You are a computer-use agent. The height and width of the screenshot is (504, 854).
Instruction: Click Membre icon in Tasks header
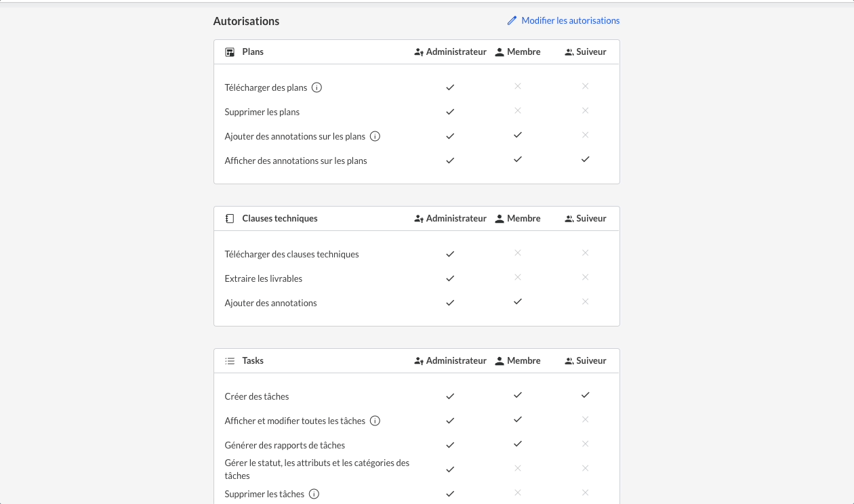[500, 361]
